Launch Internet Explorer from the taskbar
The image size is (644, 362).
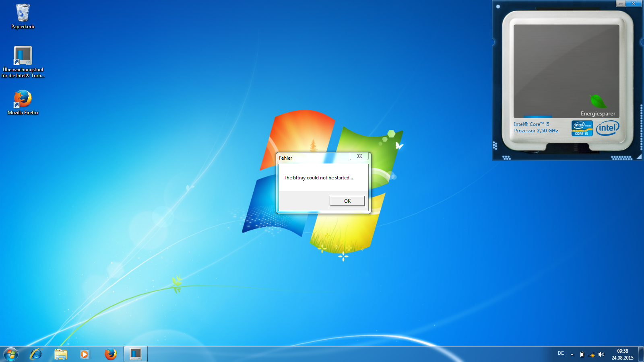click(36, 354)
